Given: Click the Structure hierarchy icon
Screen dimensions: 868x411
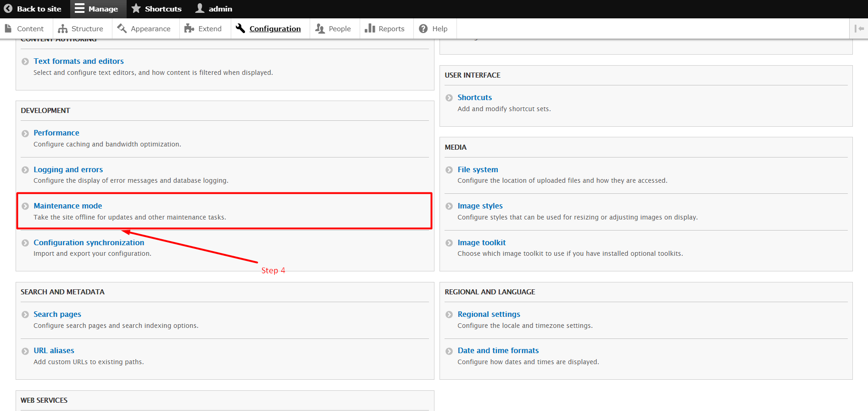Looking at the screenshot, I should pyautogui.click(x=63, y=28).
